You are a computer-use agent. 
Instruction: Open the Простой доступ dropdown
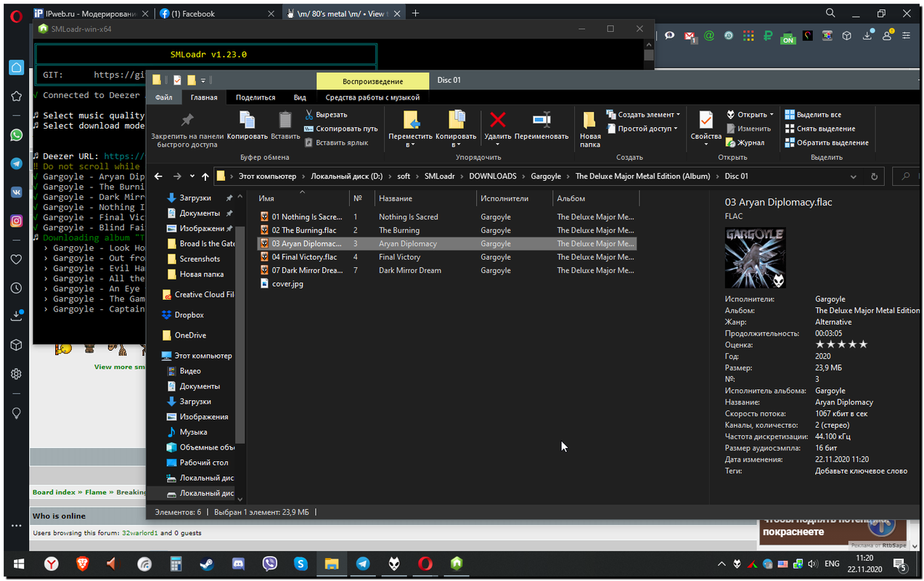click(642, 129)
